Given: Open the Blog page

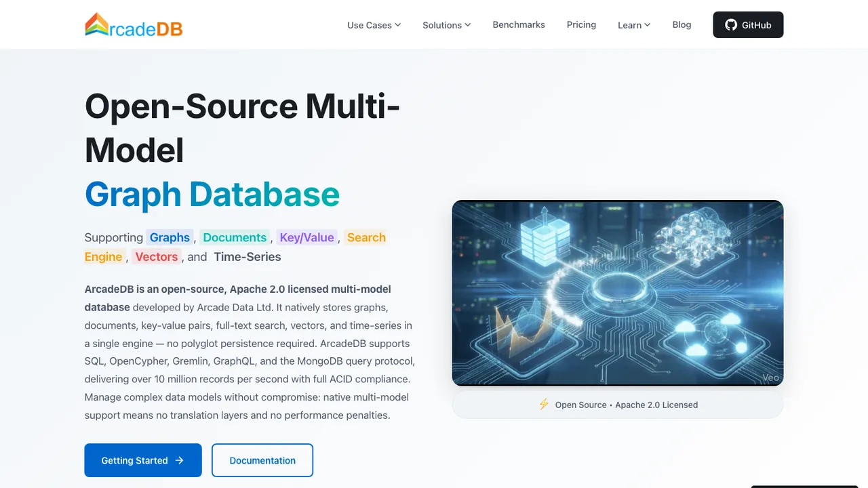Looking at the screenshot, I should 682,24.
